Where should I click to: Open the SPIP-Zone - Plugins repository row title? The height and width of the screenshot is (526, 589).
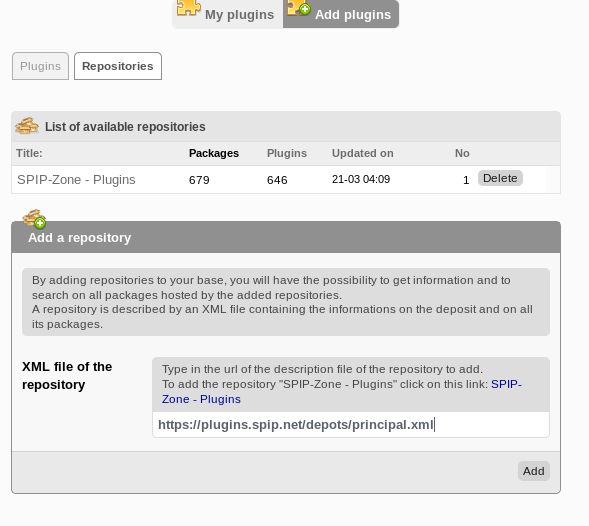76,180
